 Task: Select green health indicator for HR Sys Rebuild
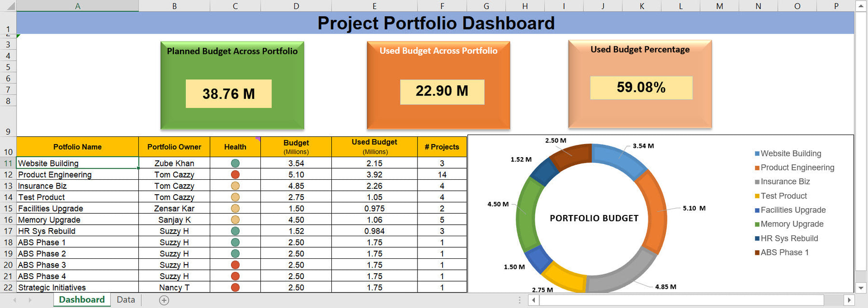point(235,231)
